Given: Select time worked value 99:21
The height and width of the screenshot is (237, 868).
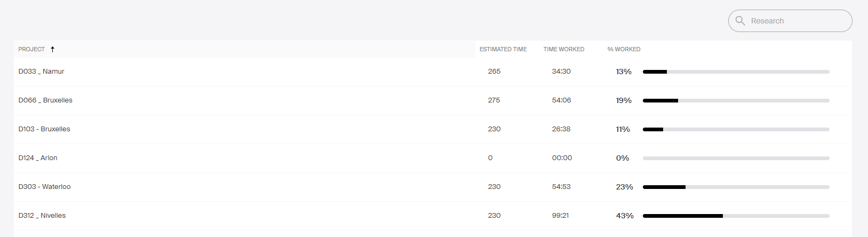Looking at the screenshot, I should tap(560, 216).
